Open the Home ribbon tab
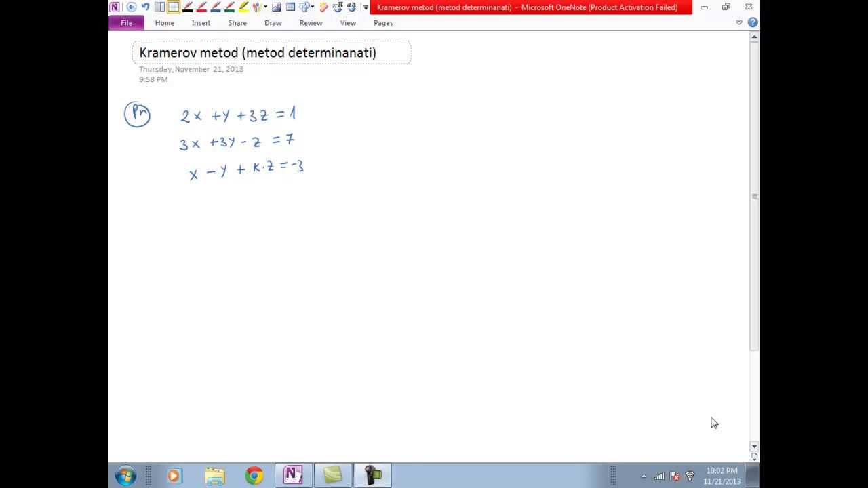 [164, 23]
